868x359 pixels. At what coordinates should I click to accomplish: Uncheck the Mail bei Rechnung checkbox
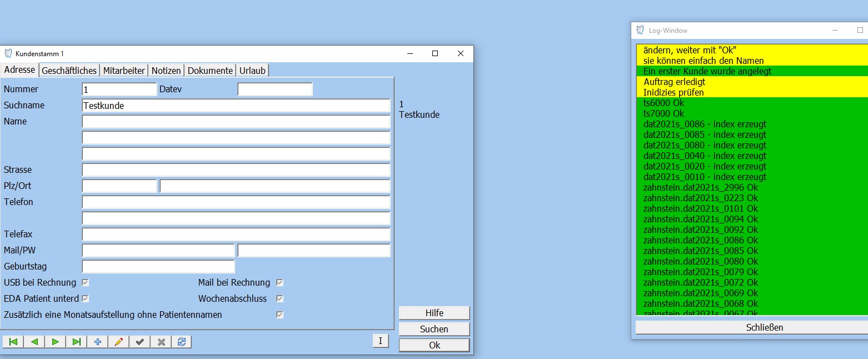(x=280, y=282)
